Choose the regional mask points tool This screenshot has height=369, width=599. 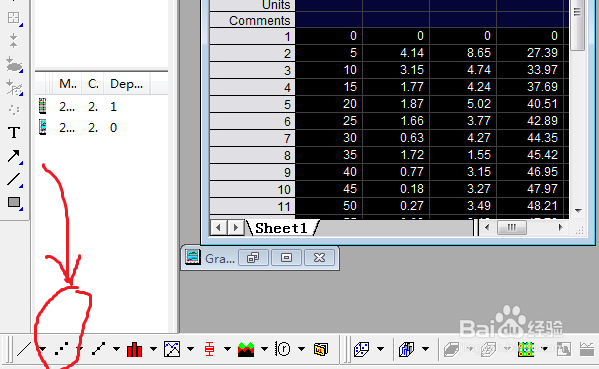point(14,87)
